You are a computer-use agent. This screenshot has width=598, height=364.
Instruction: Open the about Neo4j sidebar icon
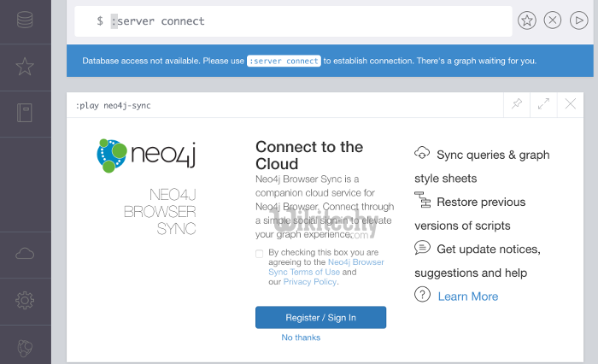(25, 348)
